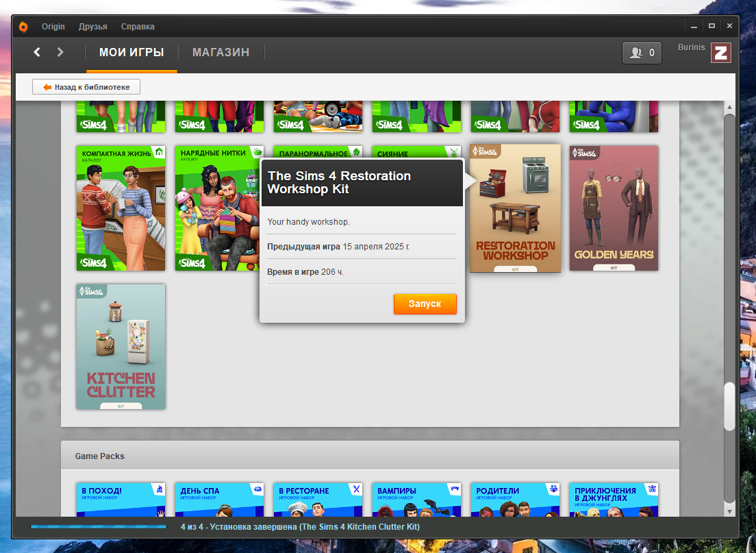Select the Golden Years kit thumbnail
The width and height of the screenshot is (756, 553).
[614, 208]
